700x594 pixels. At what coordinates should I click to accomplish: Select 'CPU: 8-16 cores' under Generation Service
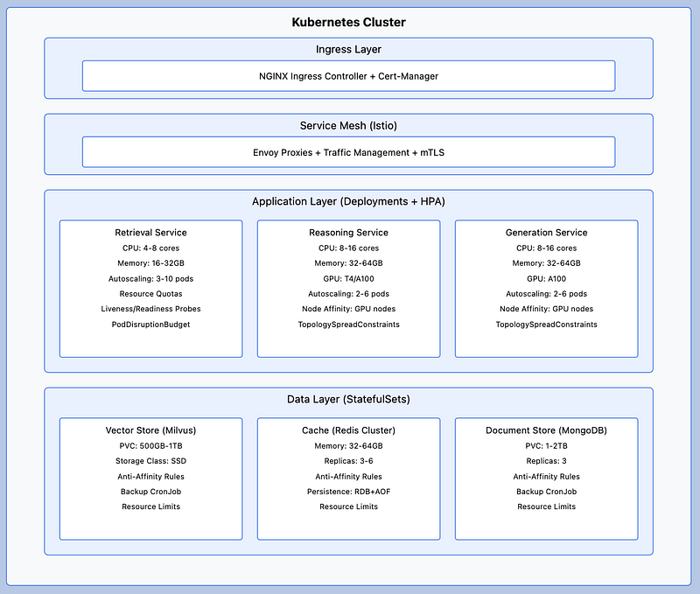[546, 248]
